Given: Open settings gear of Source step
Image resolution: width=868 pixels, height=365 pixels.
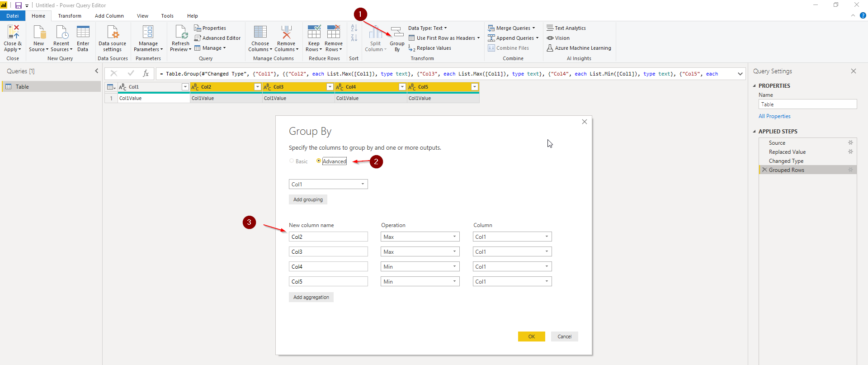Looking at the screenshot, I should tap(850, 142).
